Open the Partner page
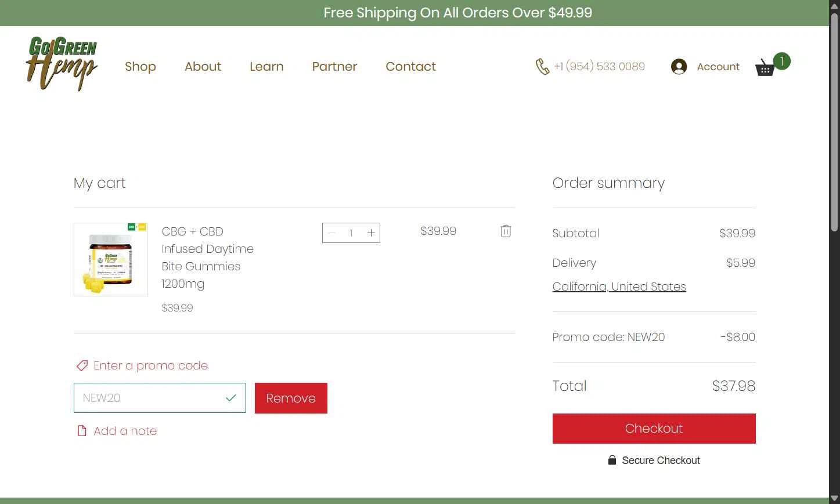840x504 pixels. (334, 67)
